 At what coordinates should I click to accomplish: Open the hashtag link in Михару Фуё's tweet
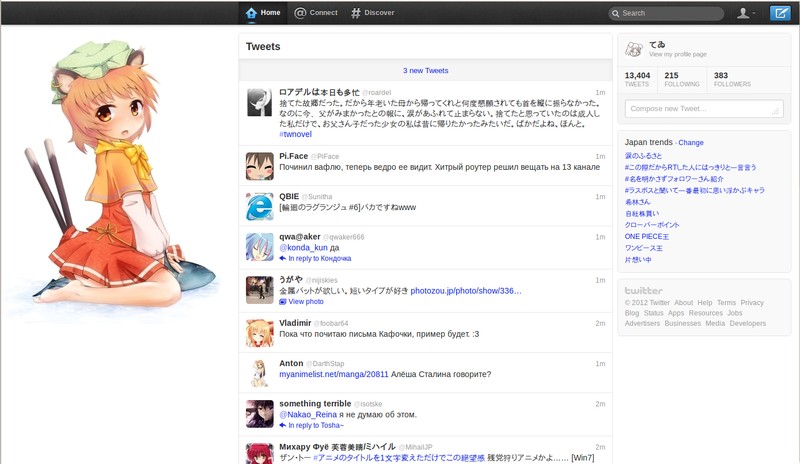click(x=398, y=458)
